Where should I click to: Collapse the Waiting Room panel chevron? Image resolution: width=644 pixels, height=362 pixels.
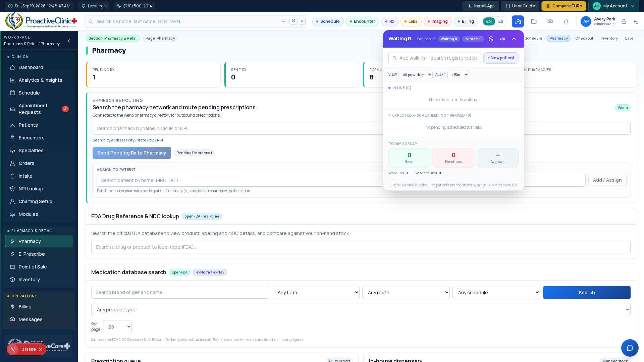coord(514,39)
